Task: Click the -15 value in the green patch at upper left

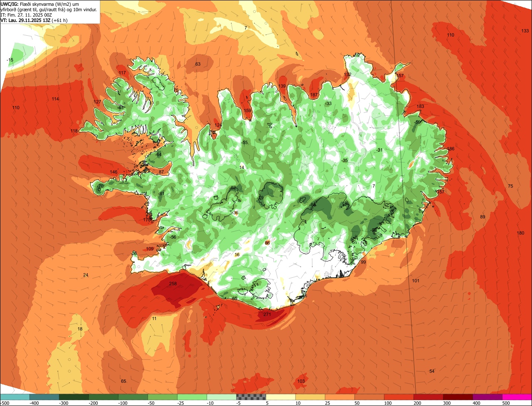Action: 10,60
